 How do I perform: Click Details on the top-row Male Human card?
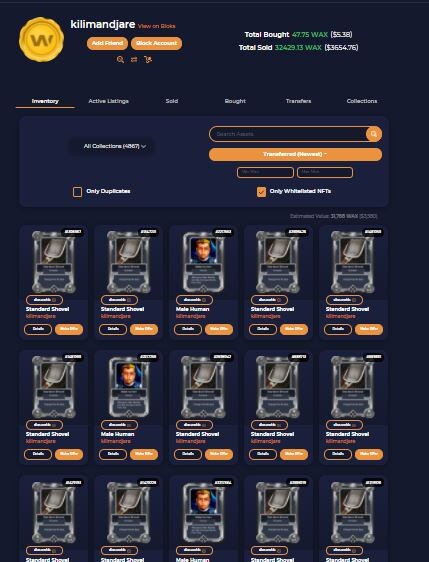point(188,329)
